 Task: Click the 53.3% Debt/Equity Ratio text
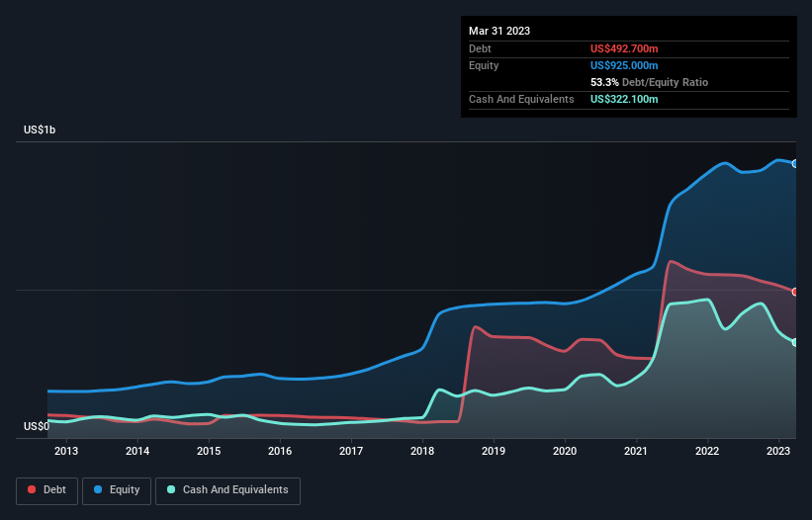649,82
